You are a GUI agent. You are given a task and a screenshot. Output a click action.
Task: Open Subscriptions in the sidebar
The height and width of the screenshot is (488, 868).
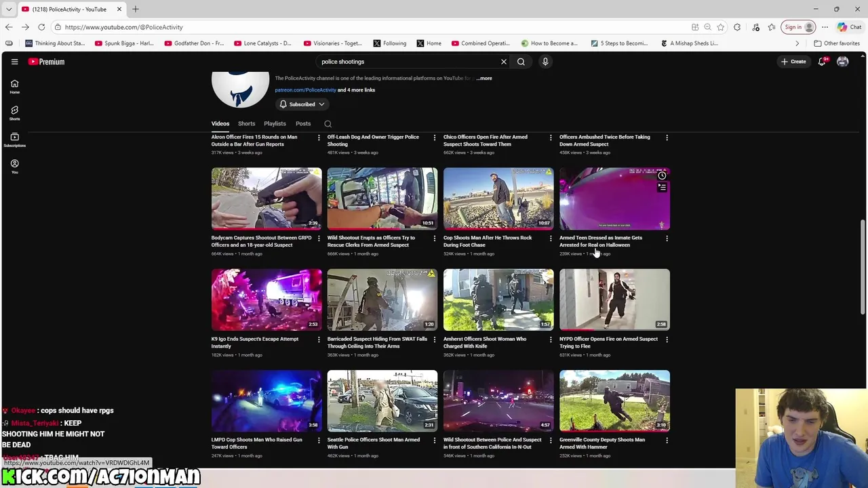pos(14,140)
